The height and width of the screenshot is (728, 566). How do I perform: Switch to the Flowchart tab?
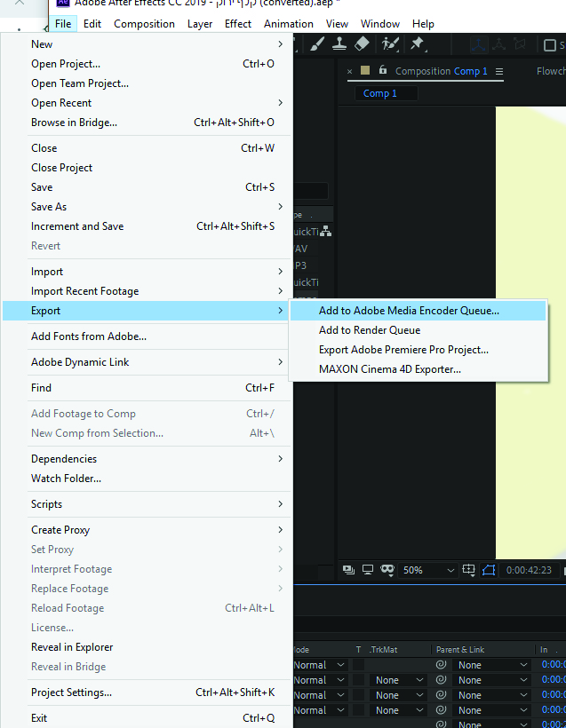tap(551, 71)
